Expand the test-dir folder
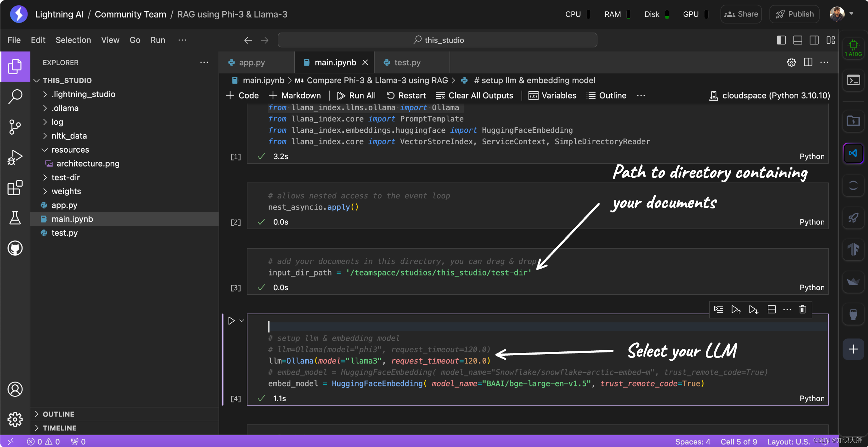 (x=66, y=177)
